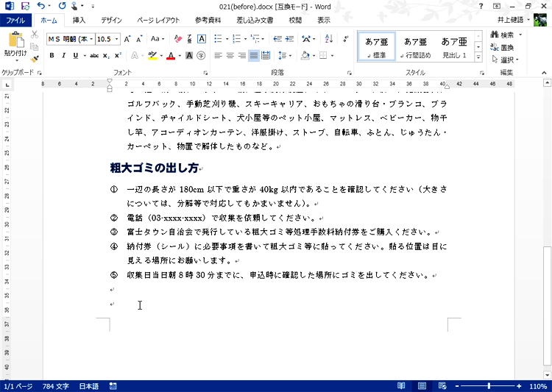552x392 pixels.
Task: Apply distributed alignment
Action: click(x=266, y=56)
